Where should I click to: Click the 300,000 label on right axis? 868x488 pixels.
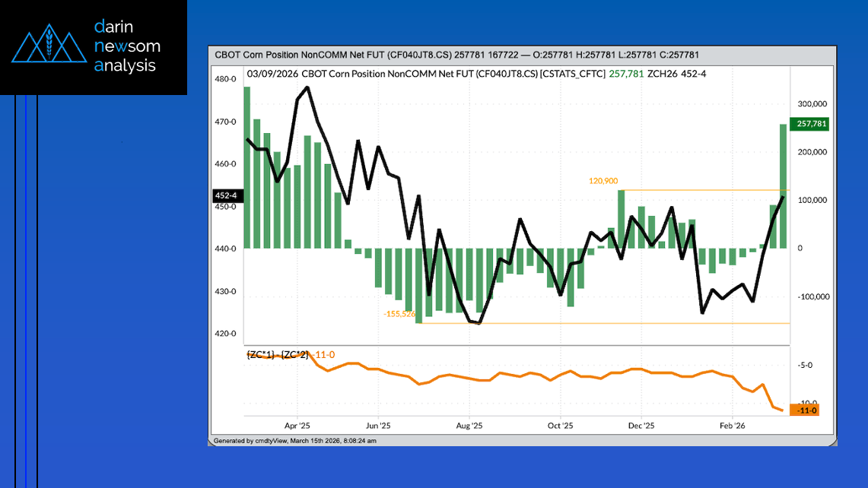pyautogui.click(x=810, y=104)
